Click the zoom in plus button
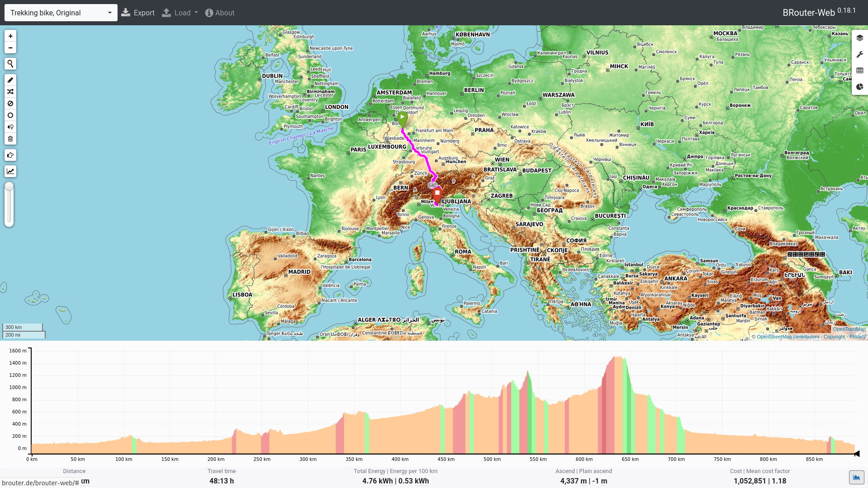The height and width of the screenshot is (488, 868). [x=10, y=36]
